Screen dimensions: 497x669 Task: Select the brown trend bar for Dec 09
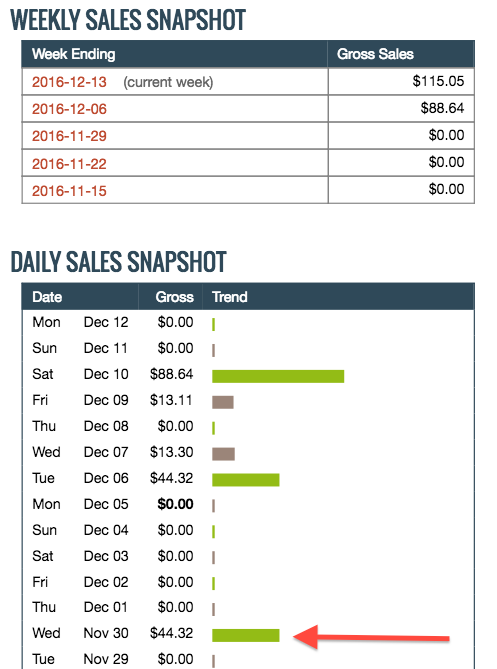point(223,402)
